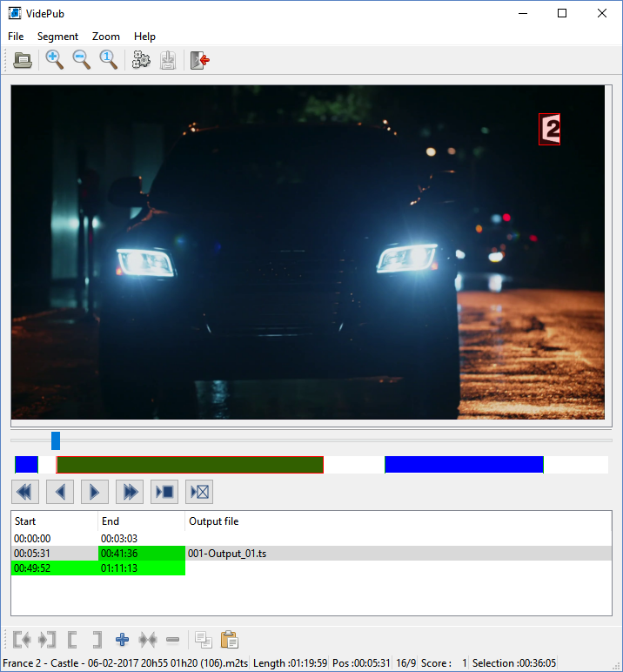Open the Zoom menu
Screen dimensions: 623x672
pyautogui.click(x=106, y=37)
